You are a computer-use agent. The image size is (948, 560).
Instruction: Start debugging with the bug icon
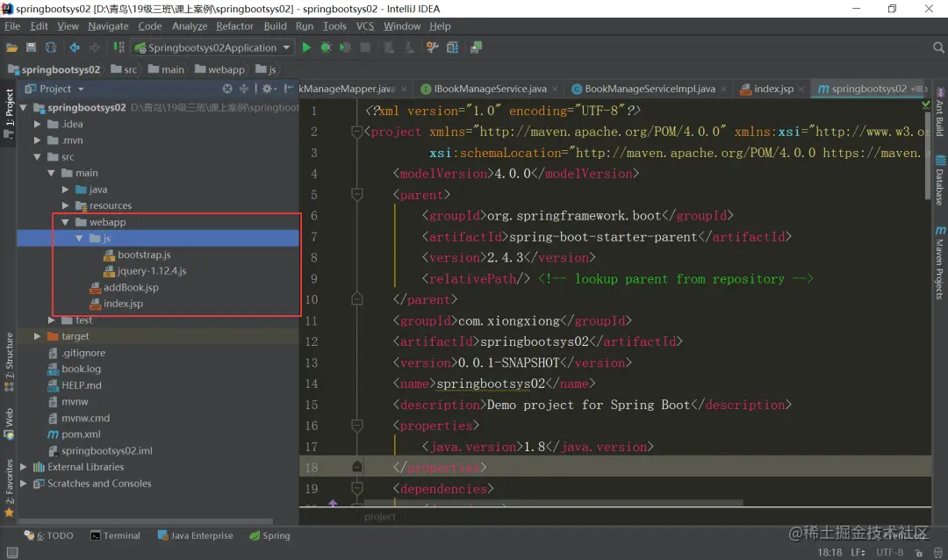(326, 47)
